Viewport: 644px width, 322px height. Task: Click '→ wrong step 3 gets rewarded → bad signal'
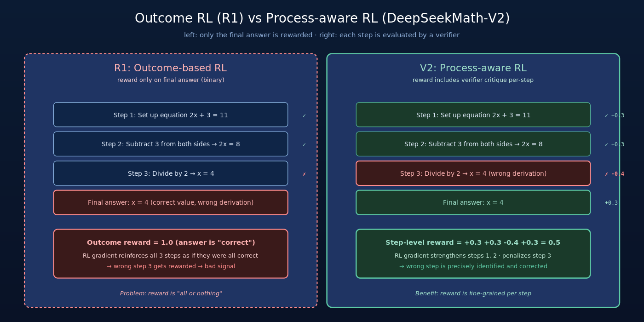pyautogui.click(x=171, y=266)
